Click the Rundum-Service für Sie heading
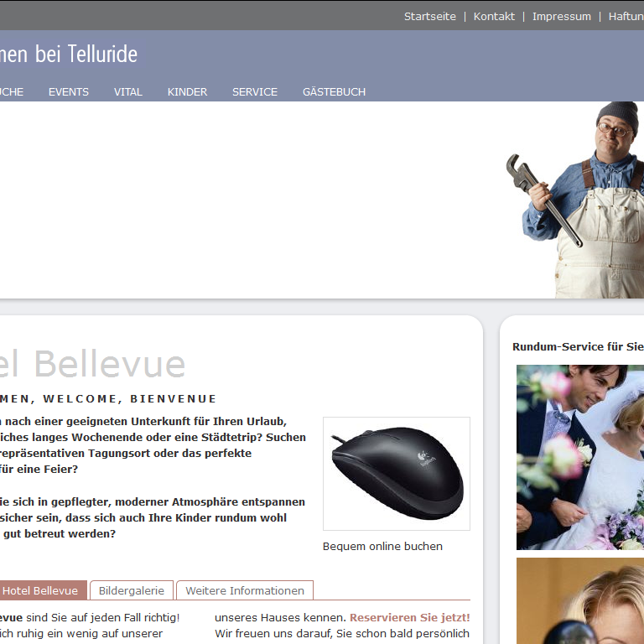644x644 pixels. 578,346
